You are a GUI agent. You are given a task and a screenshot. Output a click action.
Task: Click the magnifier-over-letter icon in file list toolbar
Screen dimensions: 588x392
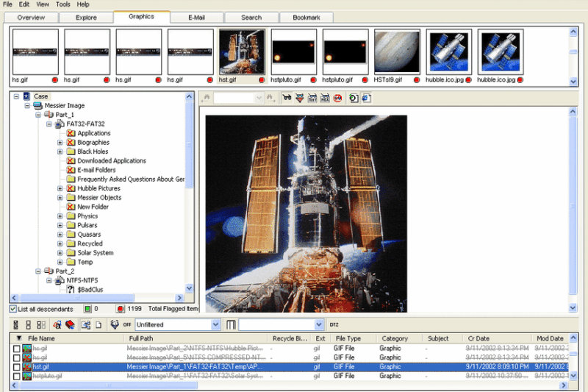pos(57,324)
